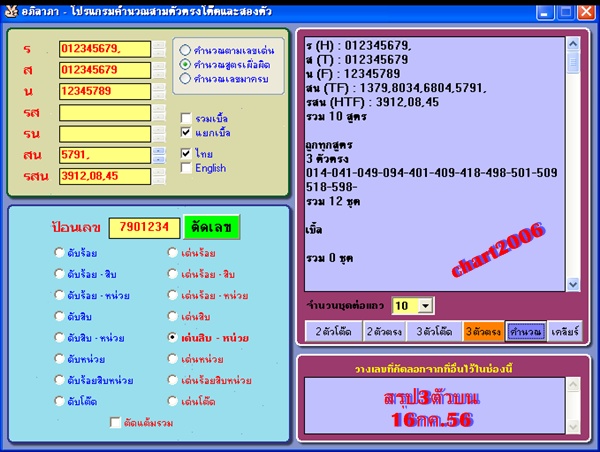Focus the น field with 12345789
The image size is (600, 452).
click(105, 91)
